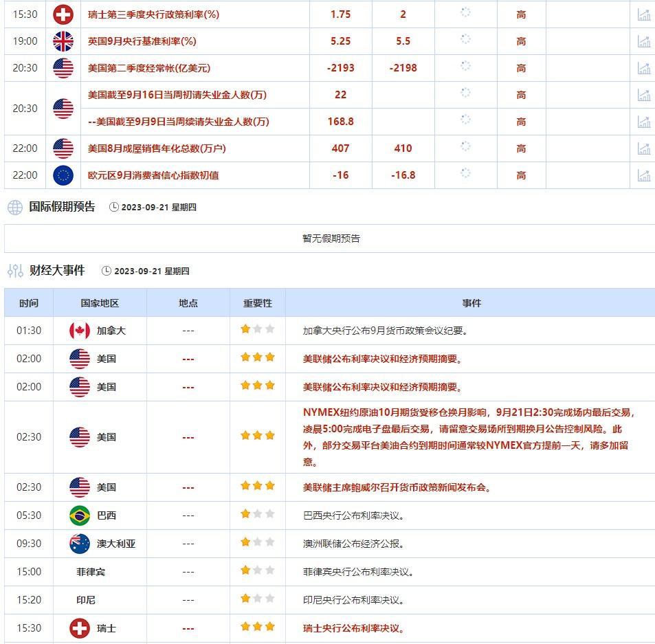Image resolution: width=655 pixels, height=644 pixels.
Task: Click forecast value 410 for existing home sales
Action: (x=403, y=148)
